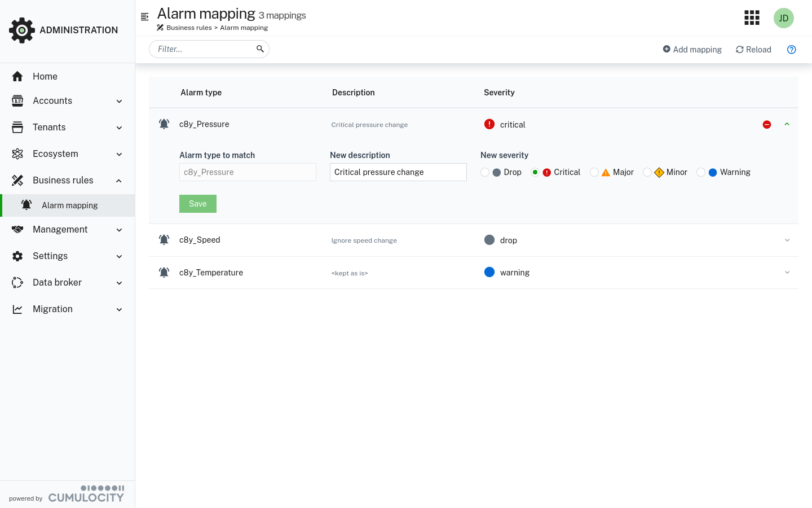Click the remove mapping minus icon for c8y_Pressure
Viewport: 812px width, 508px height.
[767, 124]
